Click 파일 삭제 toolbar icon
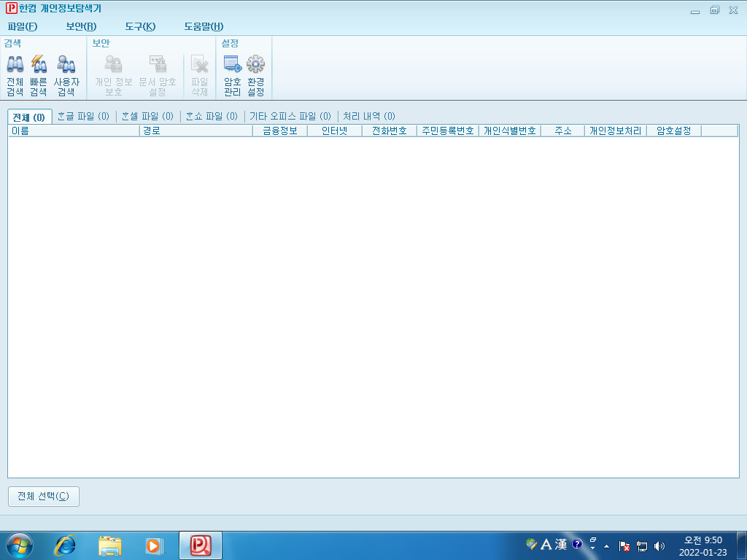Viewport: 747px width, 560px height. click(200, 75)
